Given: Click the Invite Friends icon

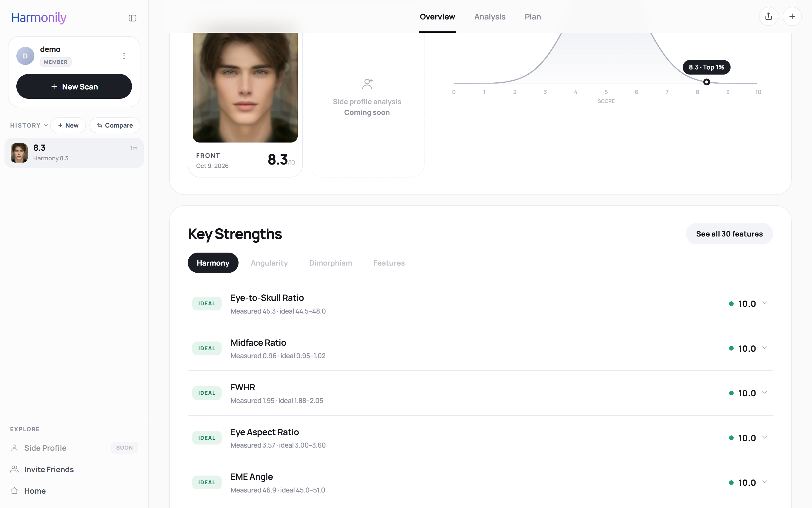Looking at the screenshot, I should tap(14, 469).
